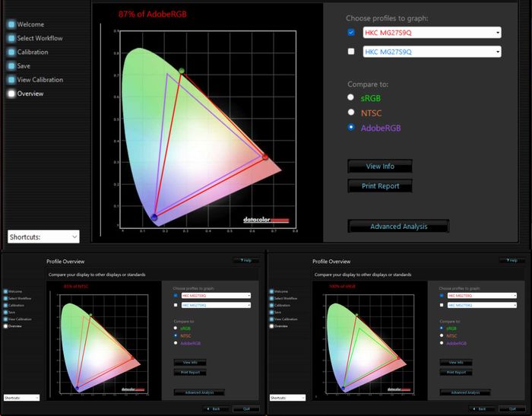The width and height of the screenshot is (532, 416).
Task: Enable the second profile checkbox in the sRGB window
Action: point(442,305)
